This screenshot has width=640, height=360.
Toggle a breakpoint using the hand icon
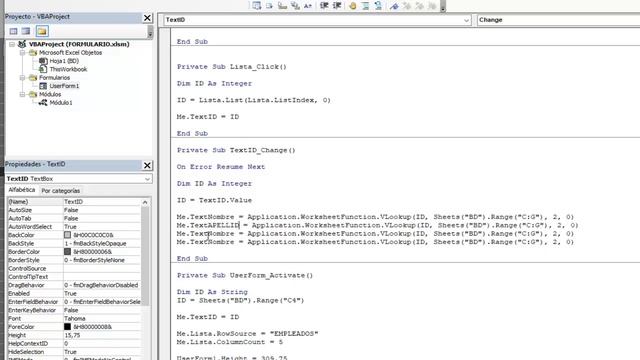point(353,6)
